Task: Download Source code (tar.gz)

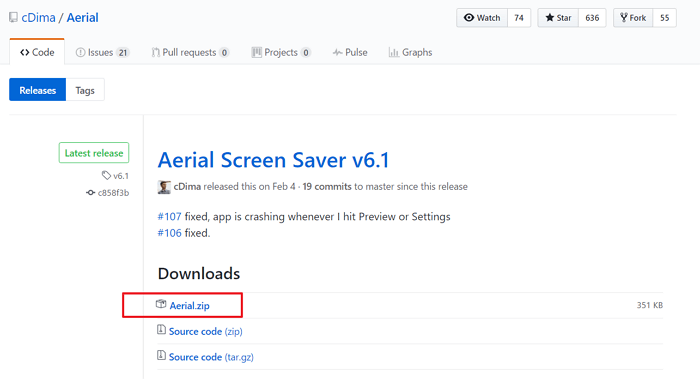Action: (211, 357)
